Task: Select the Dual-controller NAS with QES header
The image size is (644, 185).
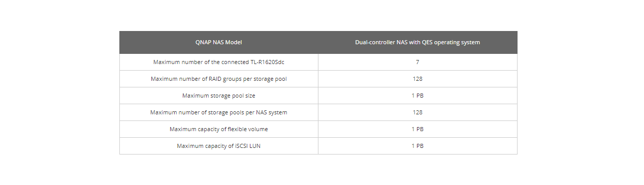Action: pyautogui.click(x=417, y=42)
